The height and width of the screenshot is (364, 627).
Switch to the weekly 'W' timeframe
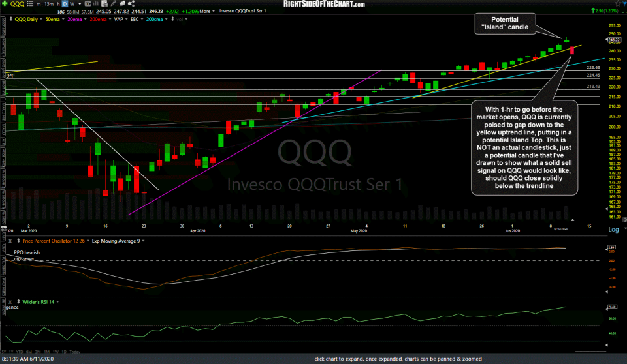tap(72, 4)
